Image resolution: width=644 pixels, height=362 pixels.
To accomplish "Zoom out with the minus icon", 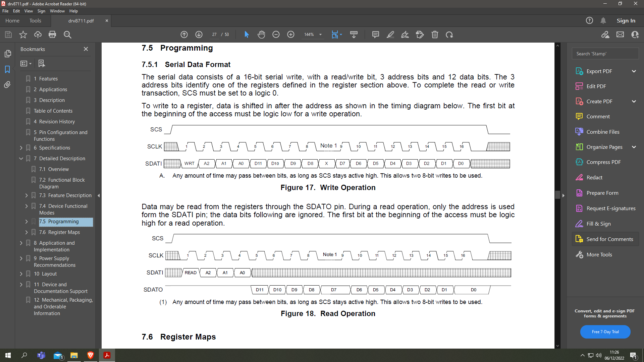I will tap(276, 35).
